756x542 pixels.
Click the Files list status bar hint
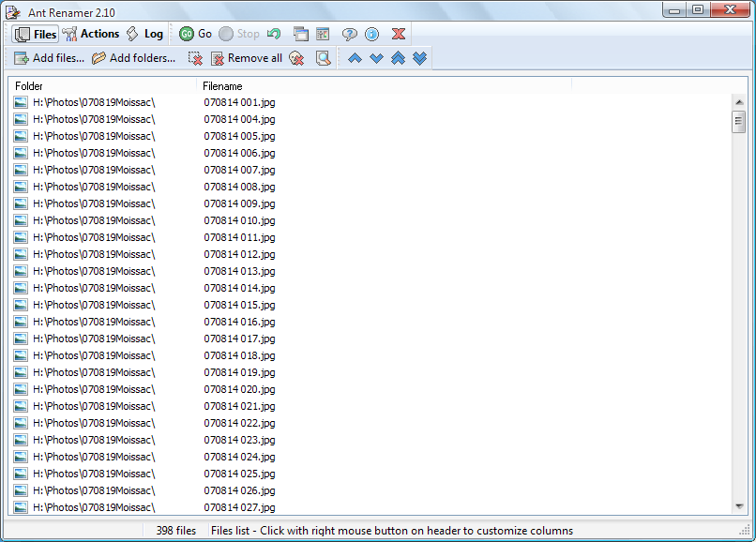tap(392, 531)
